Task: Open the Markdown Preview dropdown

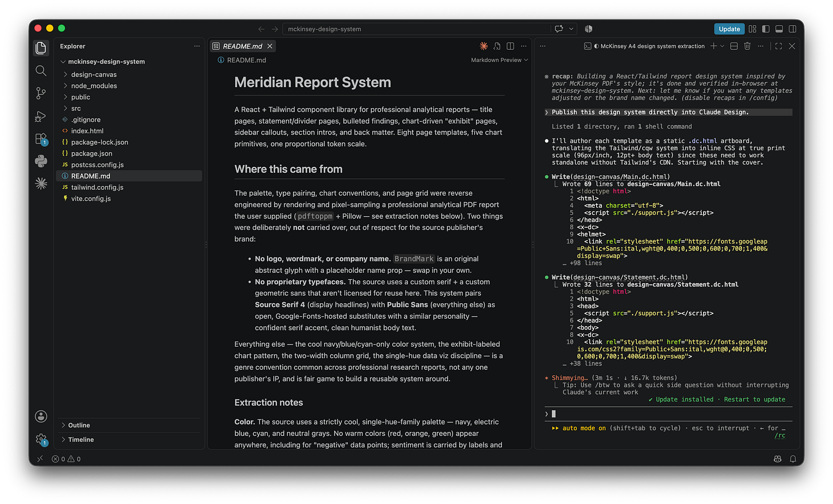Action: point(499,60)
